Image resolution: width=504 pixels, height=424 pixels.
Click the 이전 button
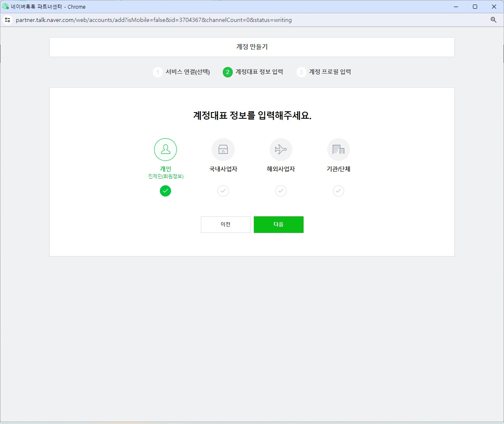225,224
